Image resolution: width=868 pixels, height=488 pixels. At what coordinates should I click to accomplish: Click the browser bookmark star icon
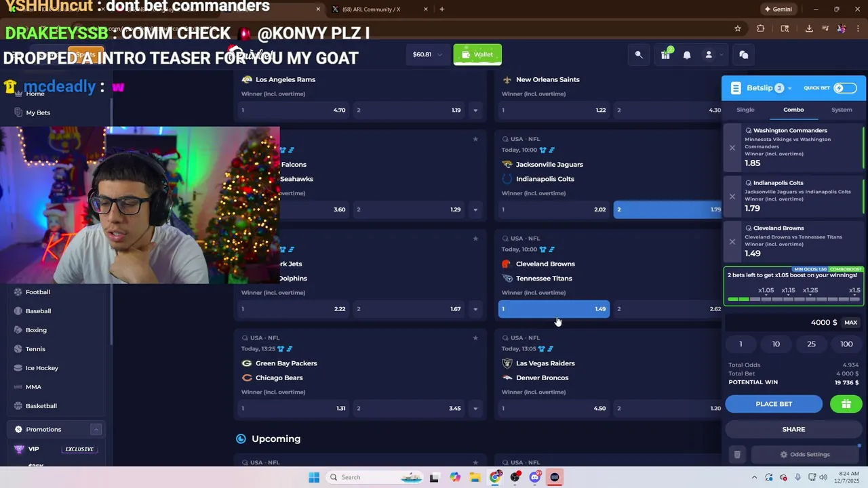(x=738, y=28)
